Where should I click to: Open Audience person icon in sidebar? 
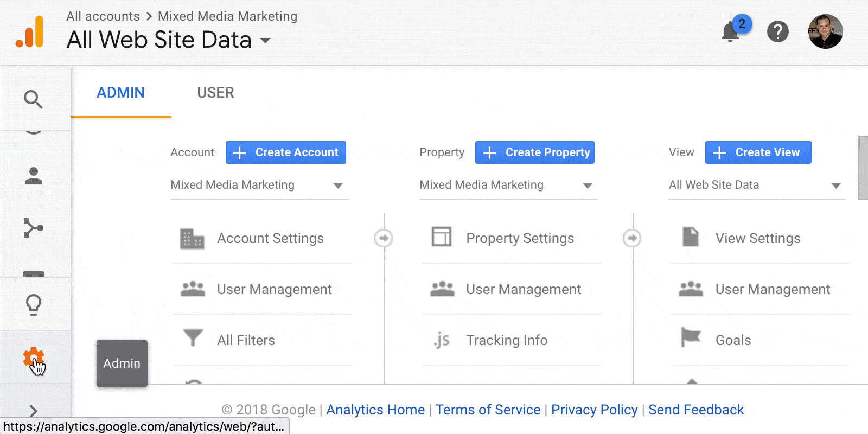coord(34,176)
